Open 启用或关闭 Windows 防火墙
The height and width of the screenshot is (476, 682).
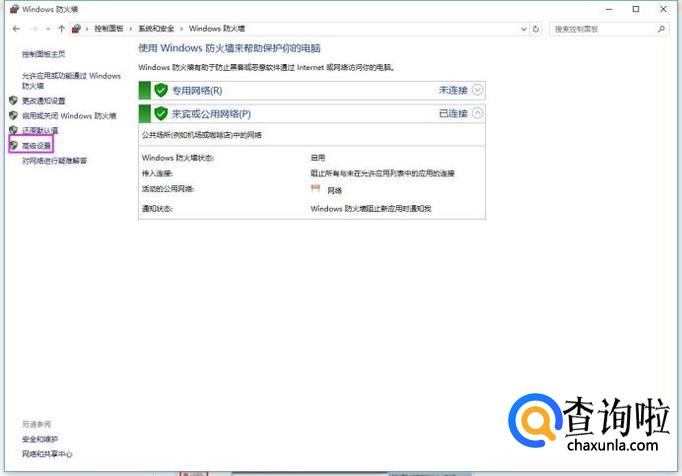click(69, 116)
